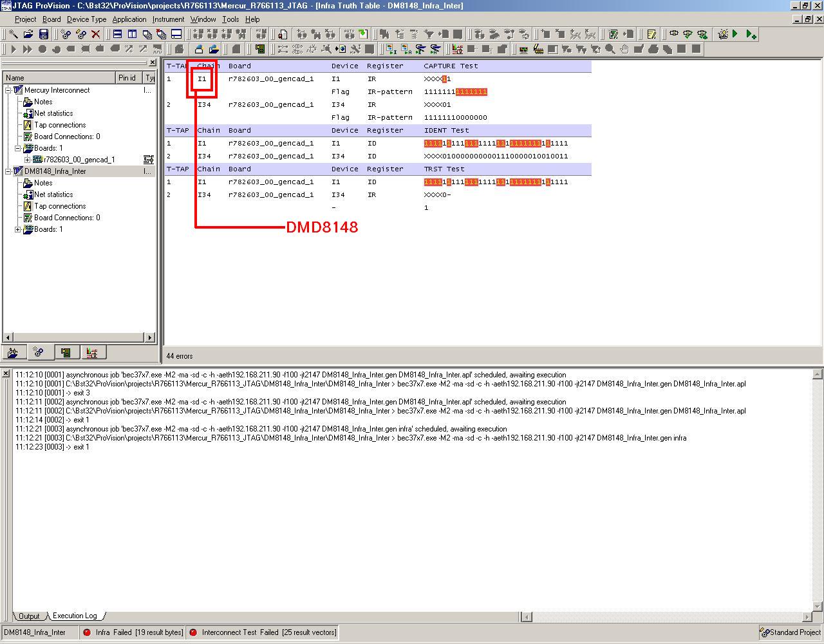824x644 pixels.
Task: Select Notes under Mercury Interconnect
Action: 43,102
